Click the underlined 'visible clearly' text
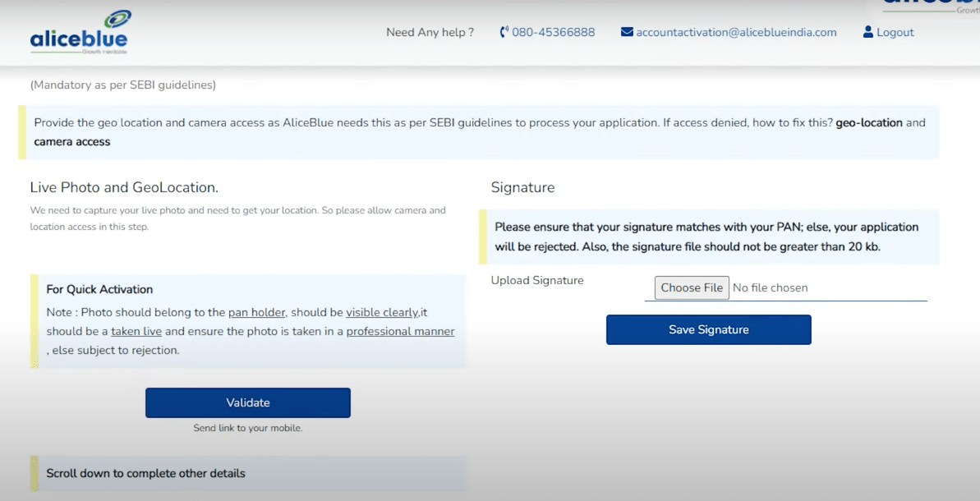This screenshot has width=980, height=501. [x=382, y=312]
